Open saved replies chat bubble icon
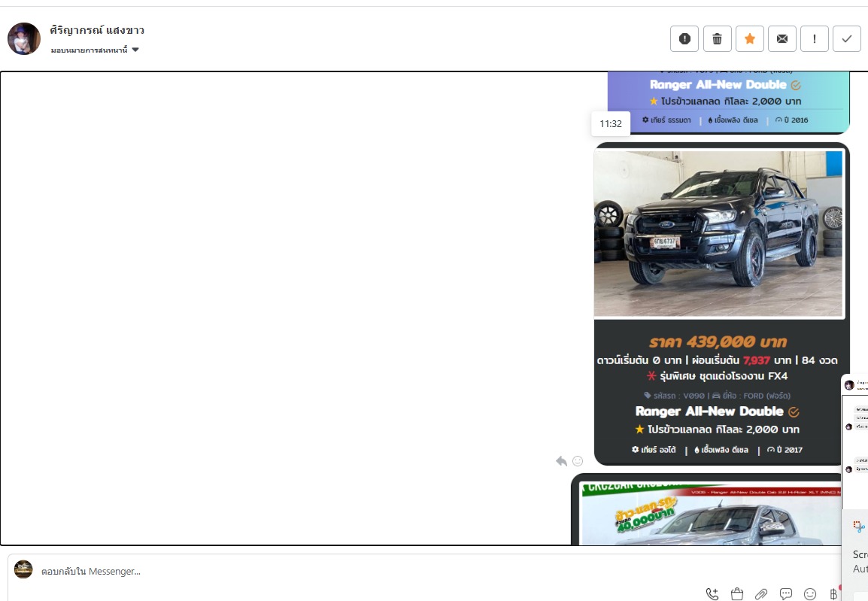The width and height of the screenshot is (868, 601). coord(785,593)
